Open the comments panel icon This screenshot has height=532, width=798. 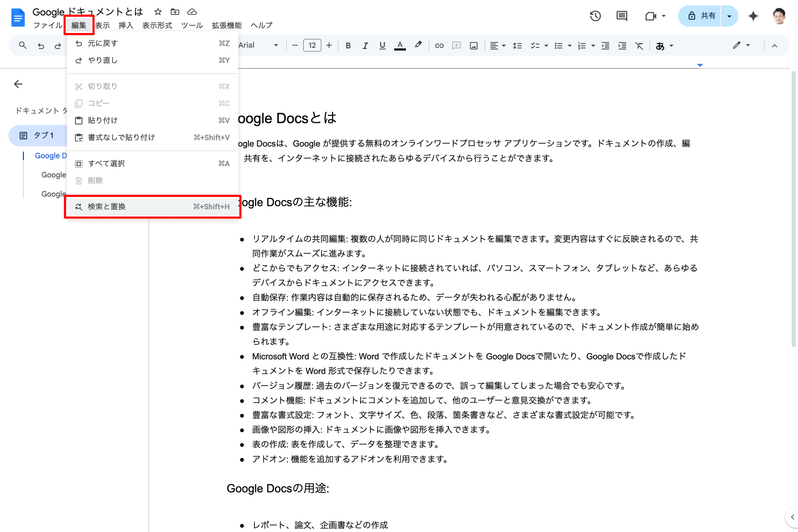click(x=621, y=16)
